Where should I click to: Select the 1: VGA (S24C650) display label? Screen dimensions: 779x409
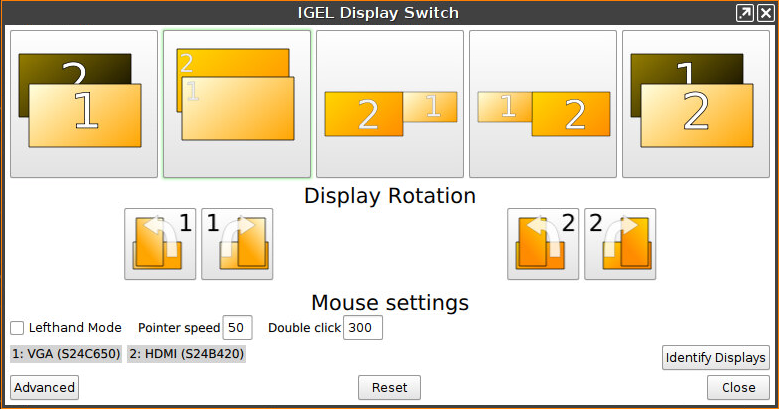[x=66, y=353]
